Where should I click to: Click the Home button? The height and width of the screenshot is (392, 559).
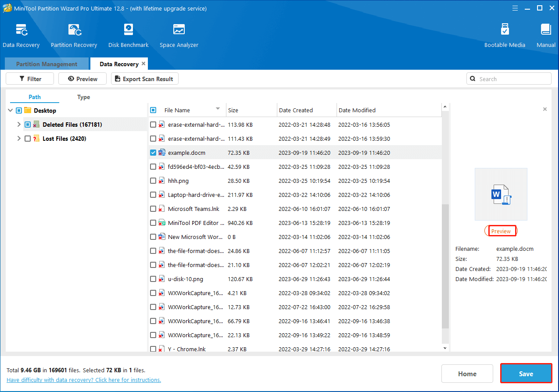467,374
